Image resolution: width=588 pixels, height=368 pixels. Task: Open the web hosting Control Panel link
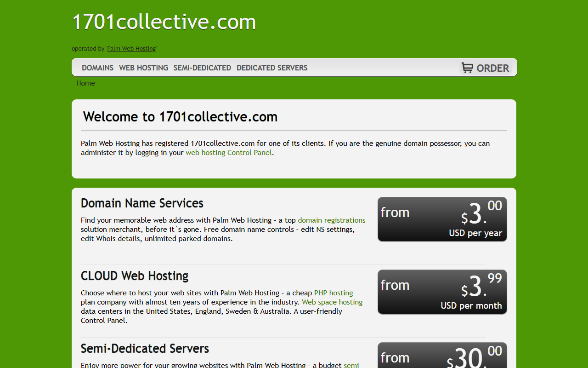[229, 153]
